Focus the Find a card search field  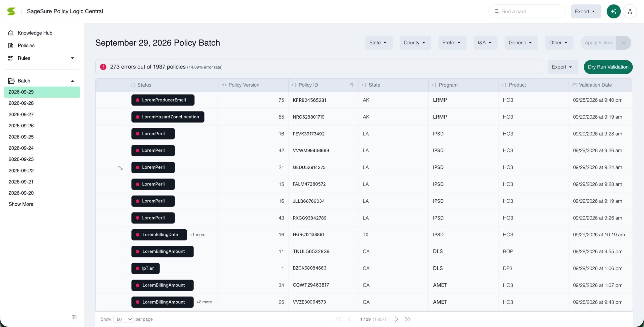click(x=527, y=11)
